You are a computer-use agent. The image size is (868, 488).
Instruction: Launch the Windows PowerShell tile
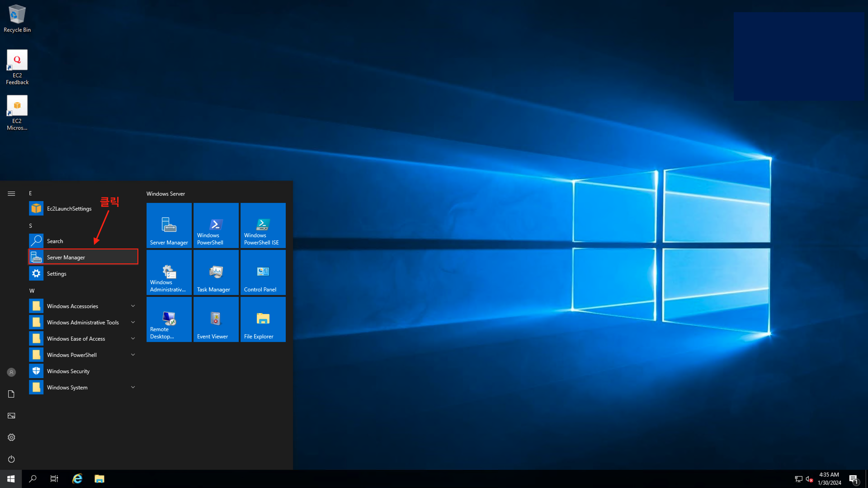pyautogui.click(x=216, y=225)
